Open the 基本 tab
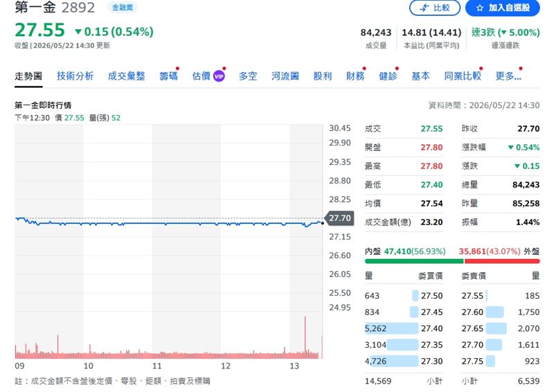 click(x=420, y=76)
